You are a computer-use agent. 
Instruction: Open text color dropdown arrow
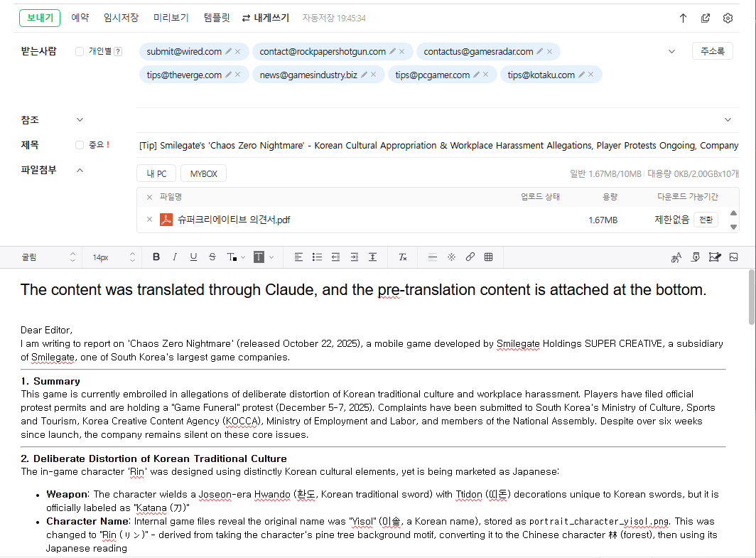[243, 257]
